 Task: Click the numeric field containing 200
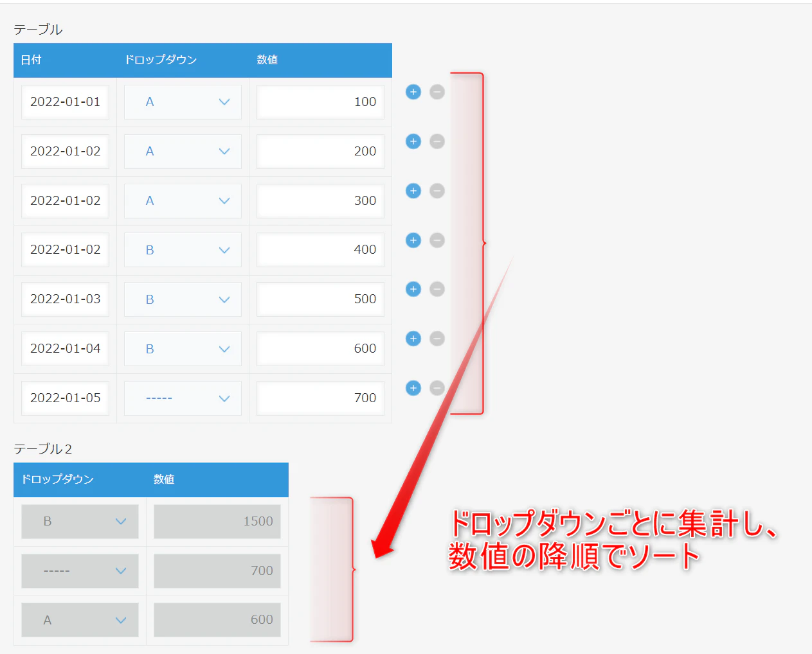click(x=320, y=152)
